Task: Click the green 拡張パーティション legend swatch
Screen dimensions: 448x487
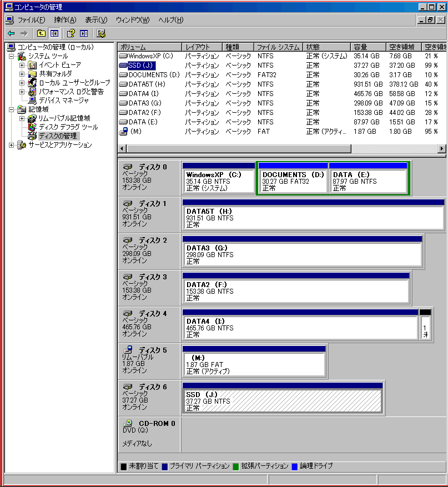Action: [236, 466]
